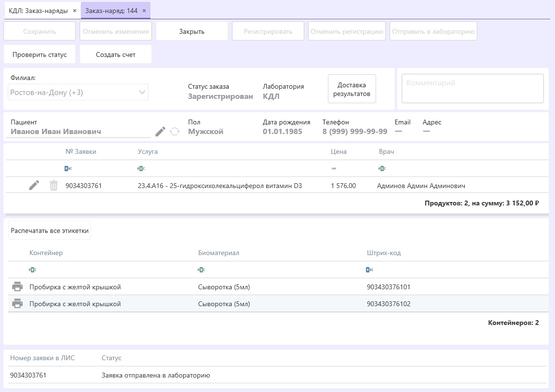This screenshot has height=392, width=555.
Task: Click Контейнеров: 2 summary text
Action: click(x=513, y=323)
